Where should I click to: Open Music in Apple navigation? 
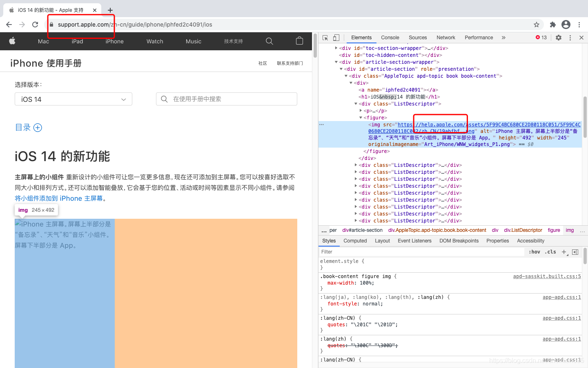(x=194, y=41)
